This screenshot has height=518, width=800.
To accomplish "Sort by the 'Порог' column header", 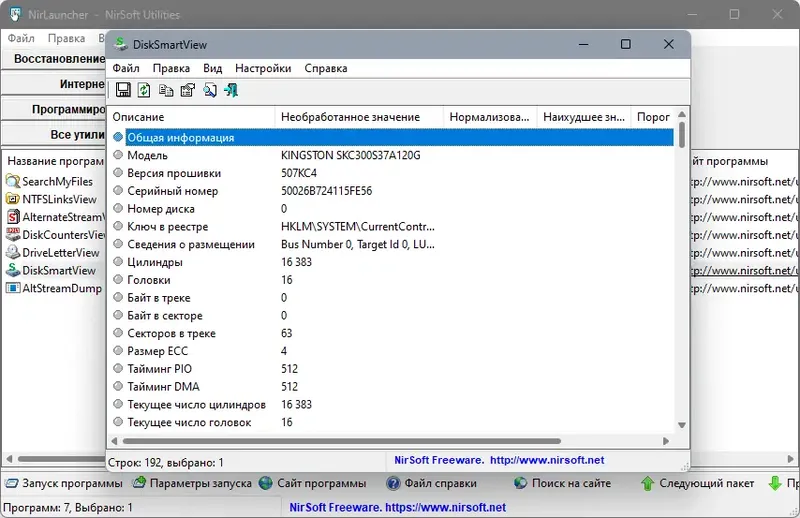I will pos(654,117).
